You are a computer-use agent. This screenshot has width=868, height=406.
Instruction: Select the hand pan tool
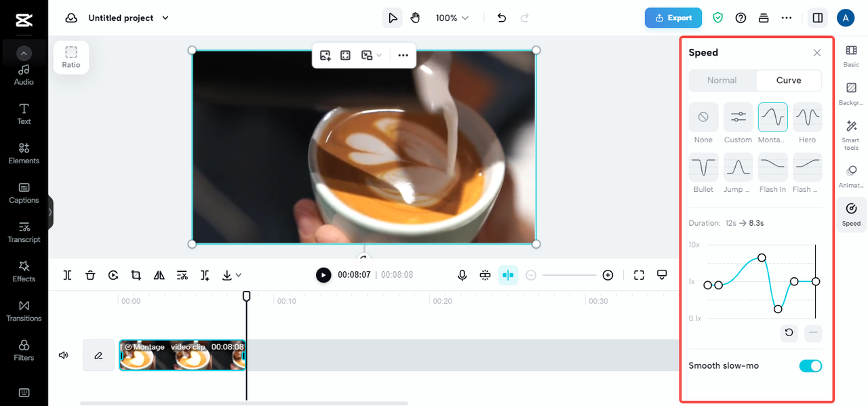click(415, 18)
